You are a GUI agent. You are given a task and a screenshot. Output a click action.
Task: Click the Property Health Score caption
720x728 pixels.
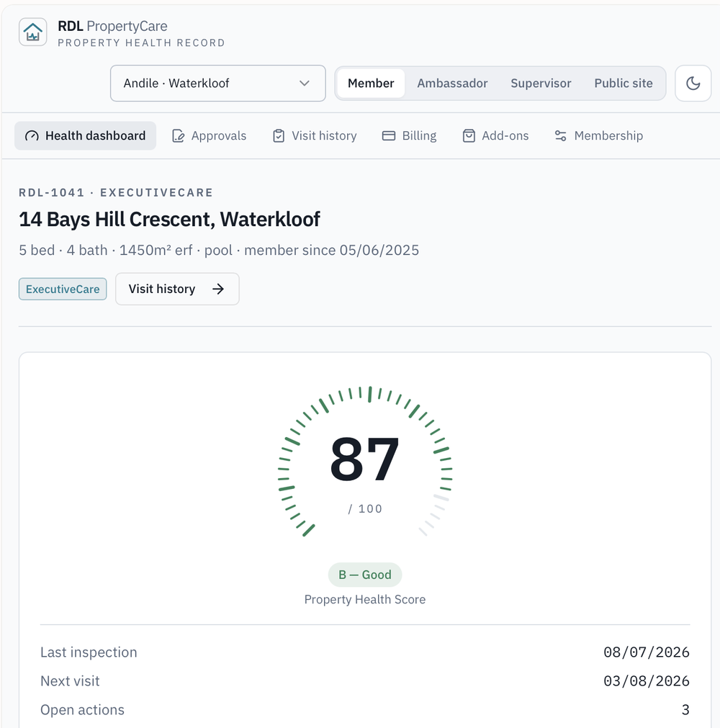(365, 599)
